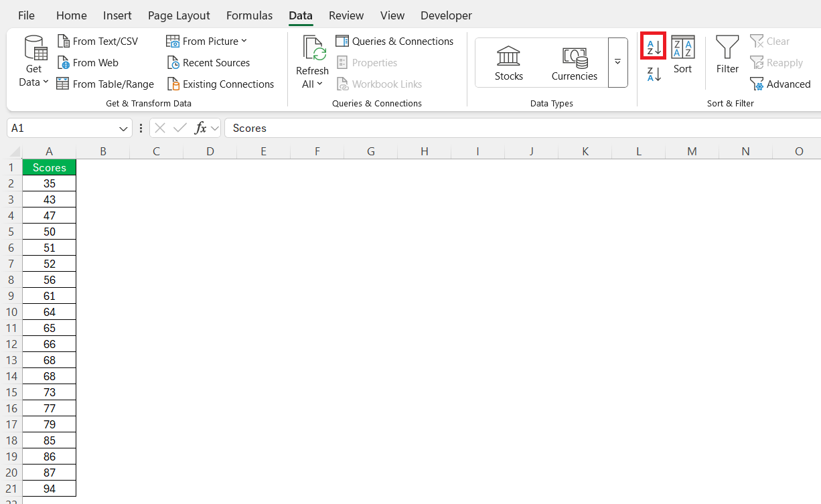Image resolution: width=821 pixels, height=504 pixels.
Task: Select row 21 header
Action: pos(12,489)
